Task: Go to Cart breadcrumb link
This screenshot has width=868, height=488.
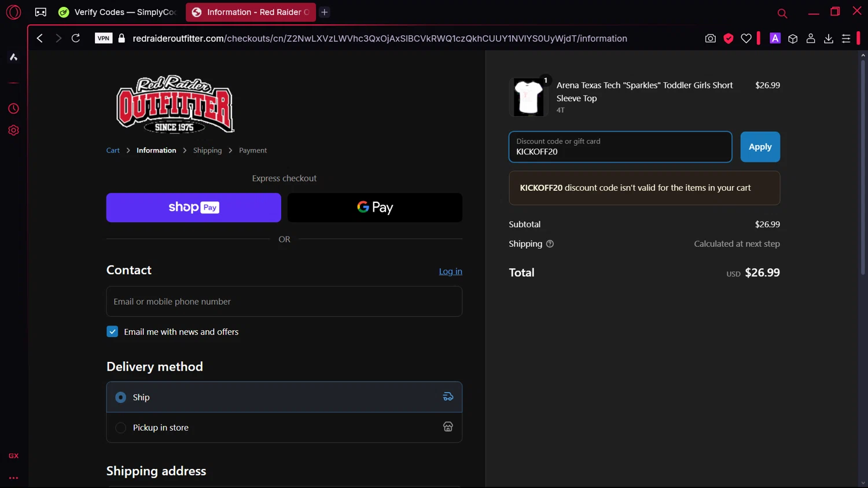Action: tap(113, 150)
